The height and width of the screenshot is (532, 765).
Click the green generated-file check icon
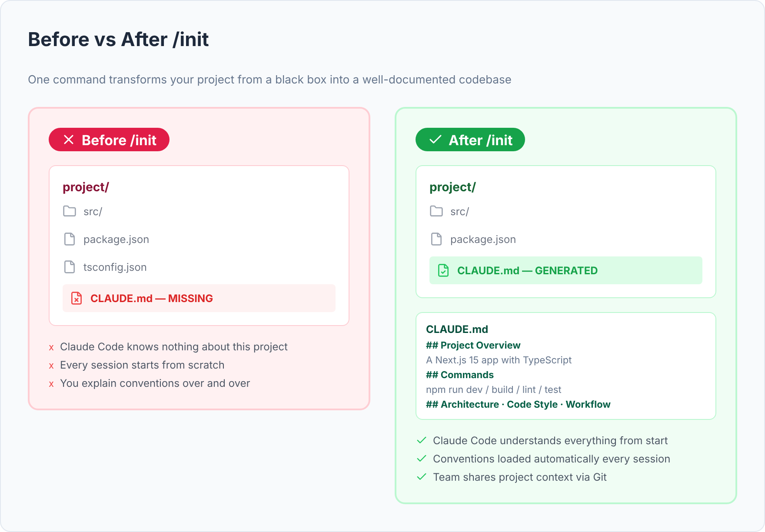click(443, 270)
